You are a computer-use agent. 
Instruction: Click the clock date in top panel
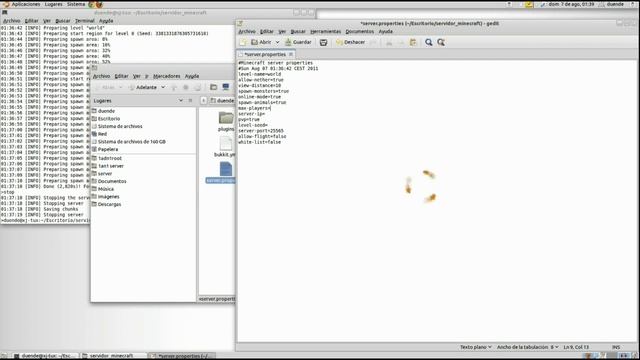pos(571,4)
